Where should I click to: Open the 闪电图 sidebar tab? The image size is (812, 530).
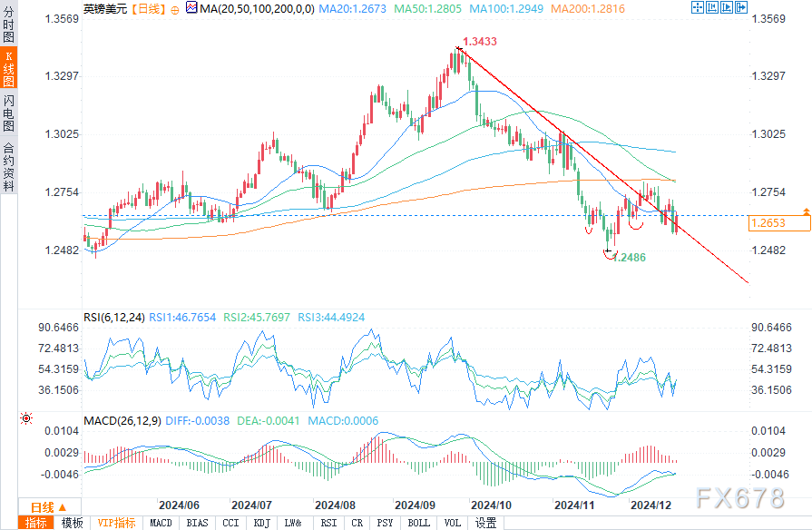coord(8,113)
